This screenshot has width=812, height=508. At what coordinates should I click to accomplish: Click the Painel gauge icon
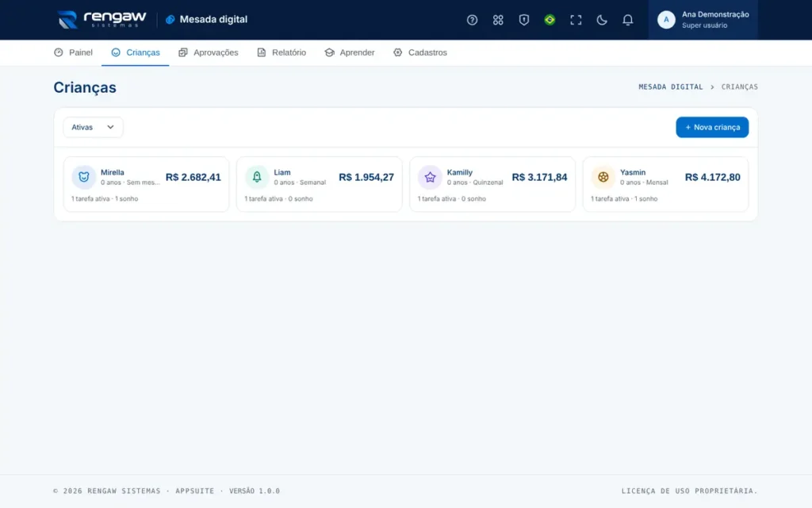coord(59,52)
